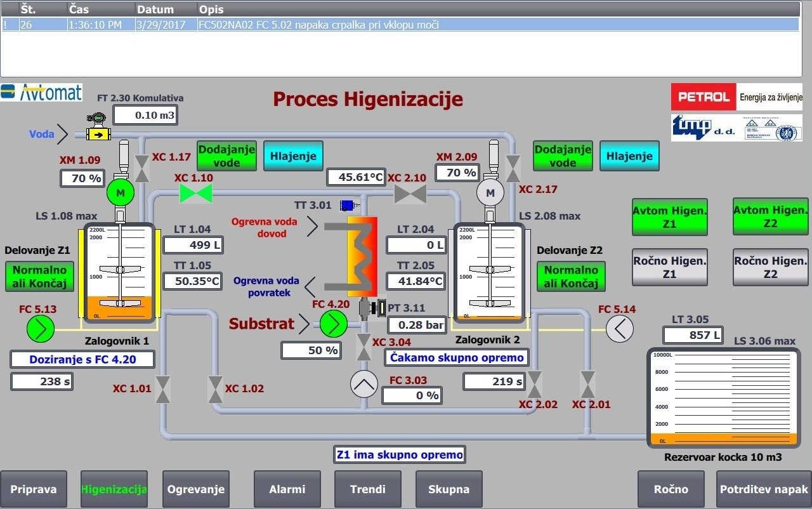Open the Trendi screen

tap(368, 489)
